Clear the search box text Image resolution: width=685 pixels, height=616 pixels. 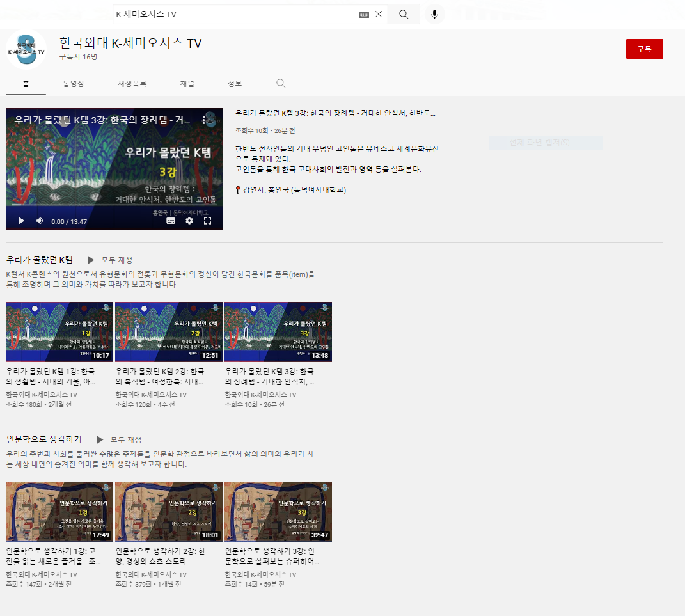tap(379, 15)
